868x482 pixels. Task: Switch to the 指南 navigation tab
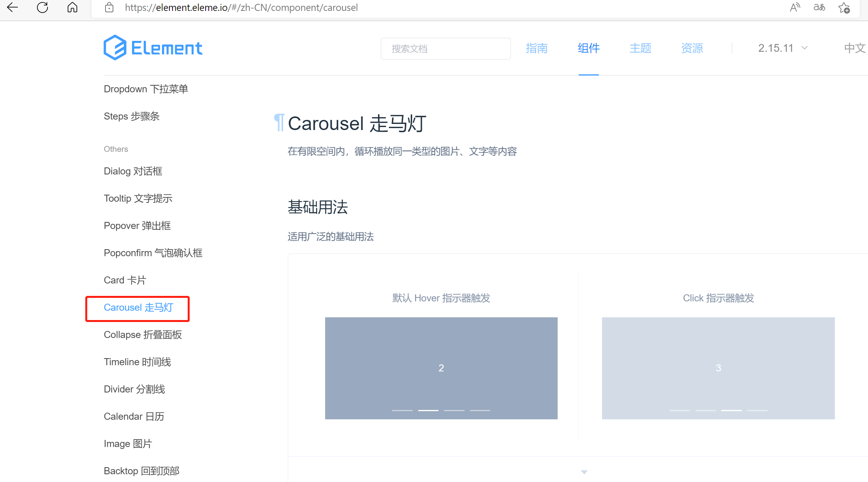537,48
